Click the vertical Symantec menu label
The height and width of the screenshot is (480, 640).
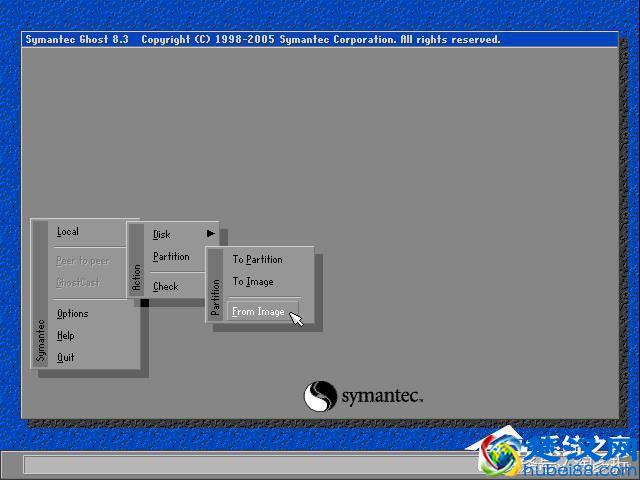click(x=41, y=340)
